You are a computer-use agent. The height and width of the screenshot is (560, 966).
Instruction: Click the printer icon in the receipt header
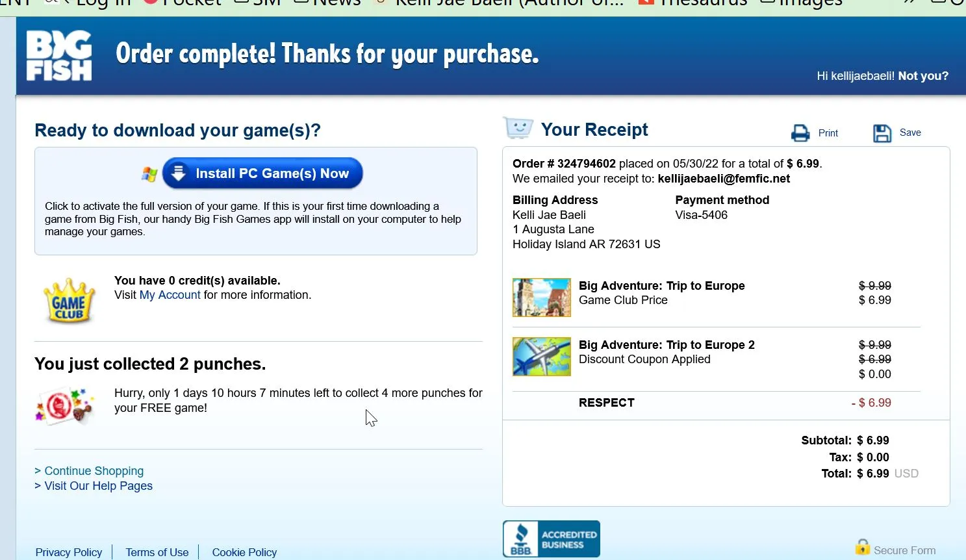click(x=800, y=133)
